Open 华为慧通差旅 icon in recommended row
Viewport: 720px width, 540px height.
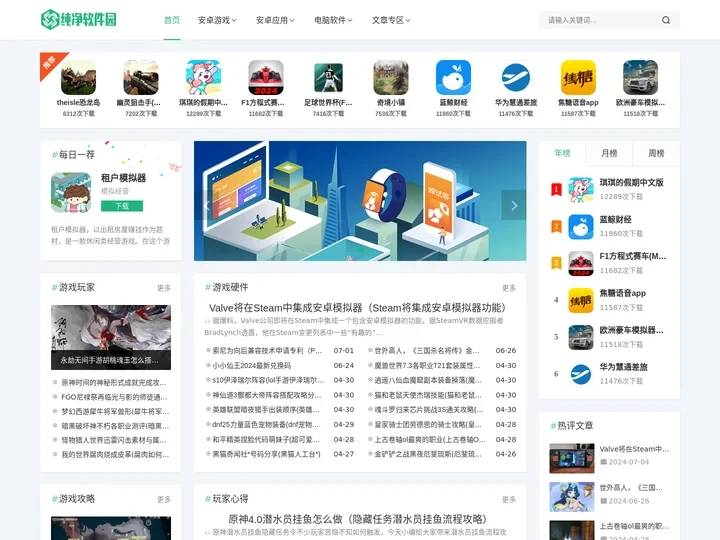[x=516, y=78]
